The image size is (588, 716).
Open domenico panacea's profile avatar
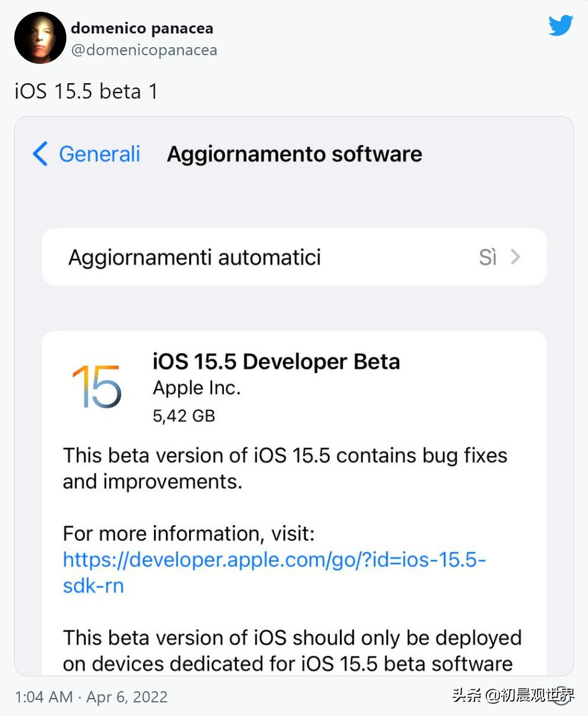click(x=40, y=38)
